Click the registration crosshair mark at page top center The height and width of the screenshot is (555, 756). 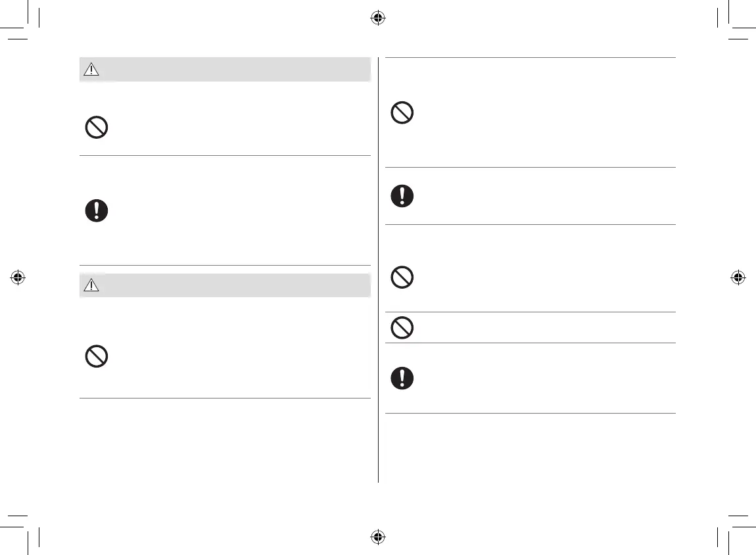[377, 18]
